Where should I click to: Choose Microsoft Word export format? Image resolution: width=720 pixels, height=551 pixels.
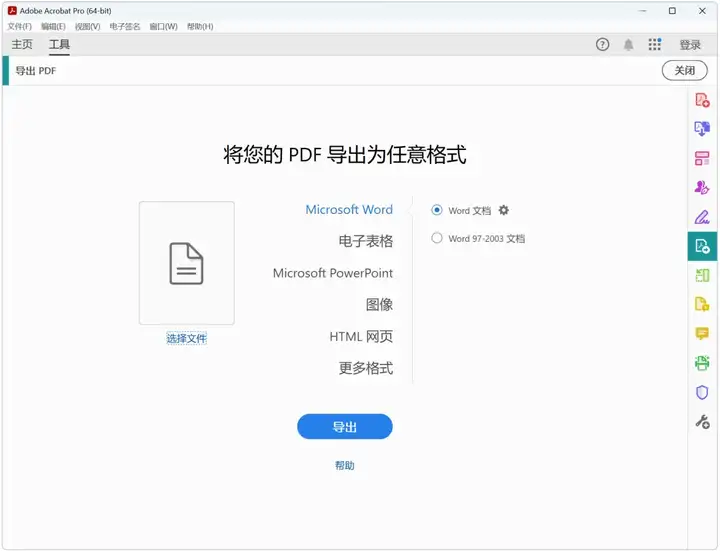(349, 209)
